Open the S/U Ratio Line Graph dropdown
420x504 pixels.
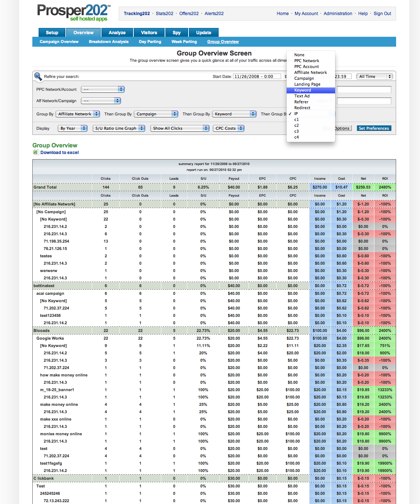click(119, 128)
